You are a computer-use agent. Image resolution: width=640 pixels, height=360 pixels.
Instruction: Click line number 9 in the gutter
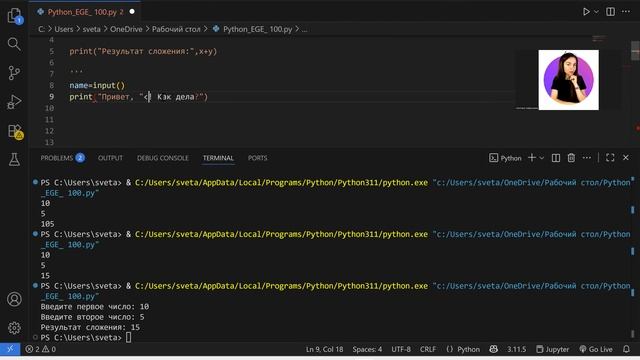pos(51,97)
